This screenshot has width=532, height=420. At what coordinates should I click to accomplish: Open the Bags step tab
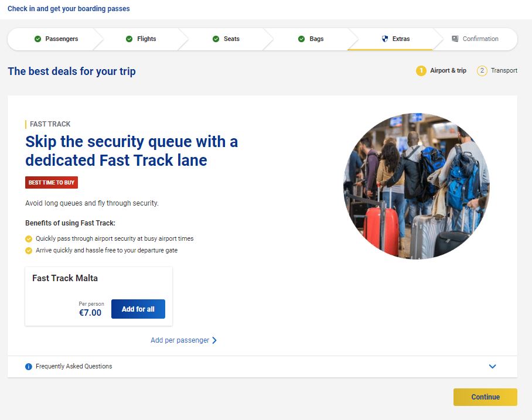(x=316, y=39)
